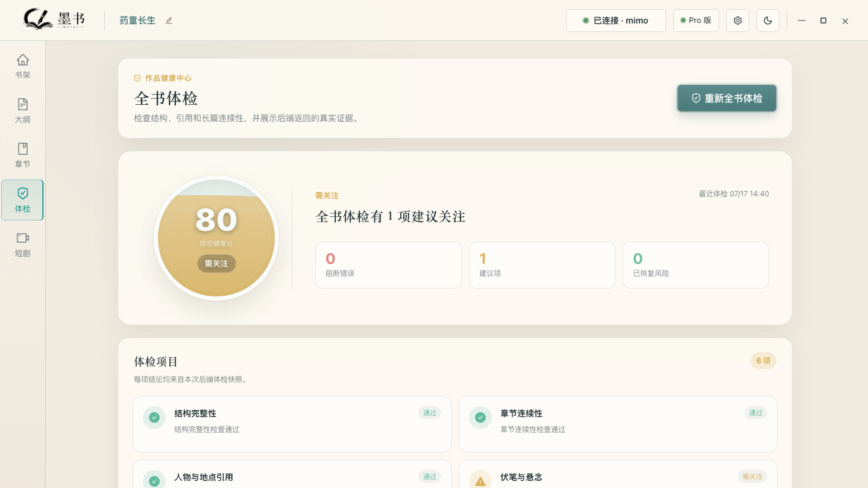This screenshot has width=868, height=488.
Task: Click the 墨书 logo
Action: coord(54,19)
